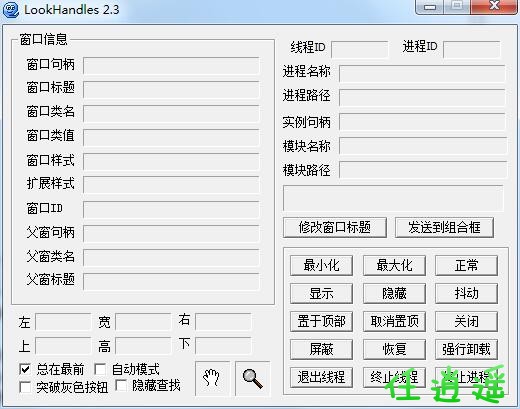Enable the 隐藏查找 checkbox
This screenshot has height=409, width=520.
(121, 385)
